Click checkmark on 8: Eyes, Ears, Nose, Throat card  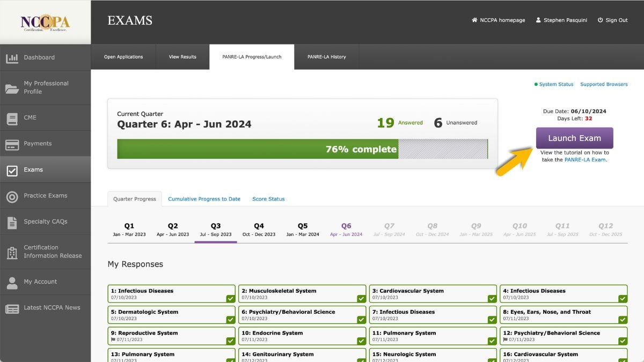[623, 320]
